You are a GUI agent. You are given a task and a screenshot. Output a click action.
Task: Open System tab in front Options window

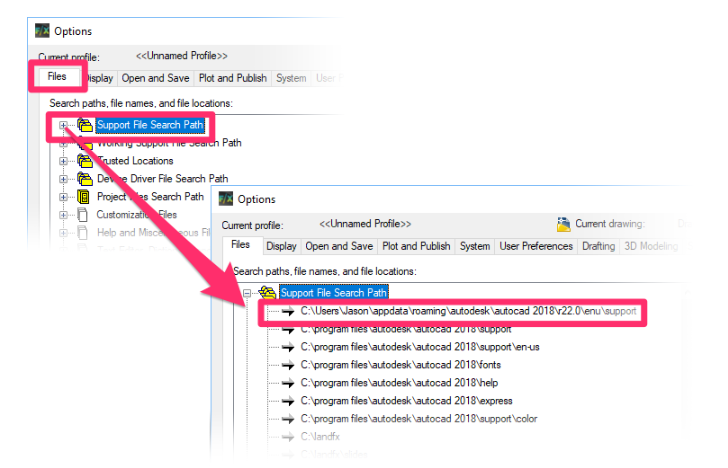click(x=474, y=247)
